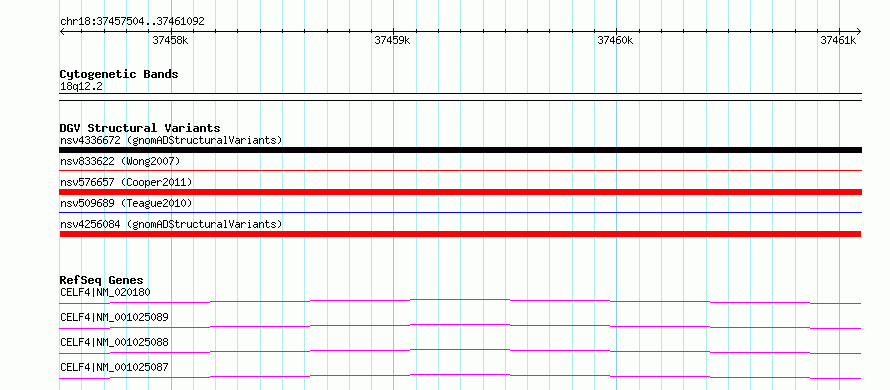This screenshot has height=390, width=890.
Task: Click the magenta intron line of CELF4|NM_001025089
Action: [460, 326]
